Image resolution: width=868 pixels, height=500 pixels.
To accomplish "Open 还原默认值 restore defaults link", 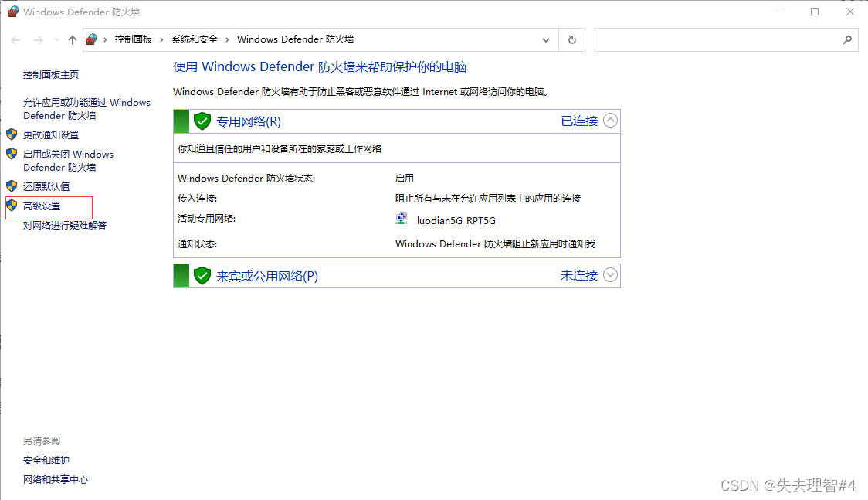I will tap(46, 186).
